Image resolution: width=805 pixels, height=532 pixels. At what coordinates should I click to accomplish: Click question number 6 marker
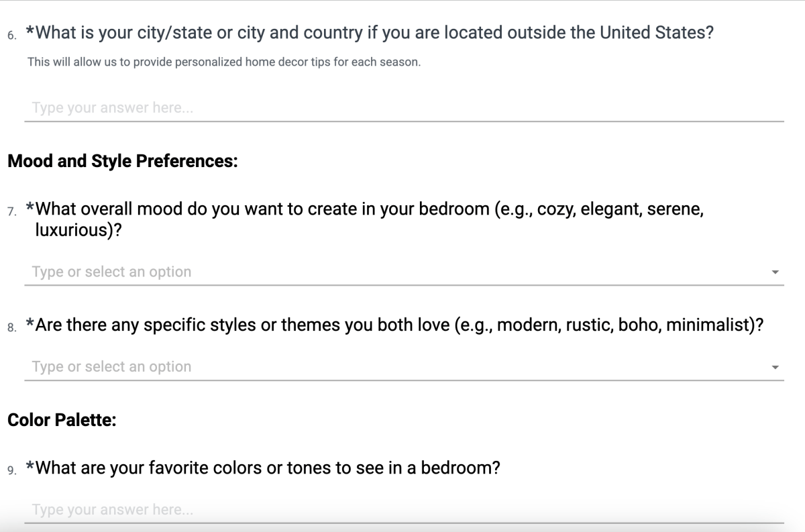click(x=11, y=36)
